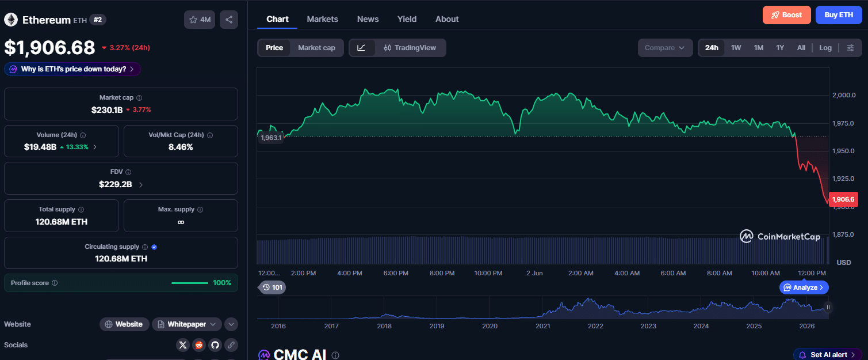Select the 1W time range

[736, 48]
